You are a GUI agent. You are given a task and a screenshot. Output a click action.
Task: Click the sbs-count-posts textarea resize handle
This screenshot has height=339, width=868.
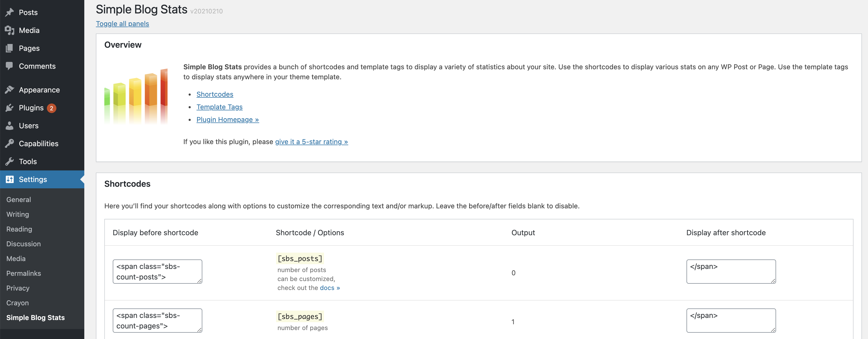click(x=199, y=281)
